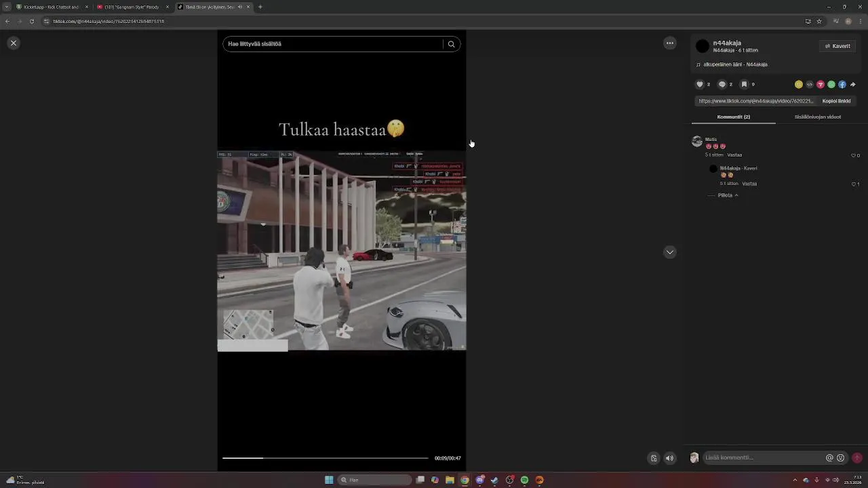Click the post comment arrow button
The height and width of the screenshot is (488, 868).
(x=857, y=457)
